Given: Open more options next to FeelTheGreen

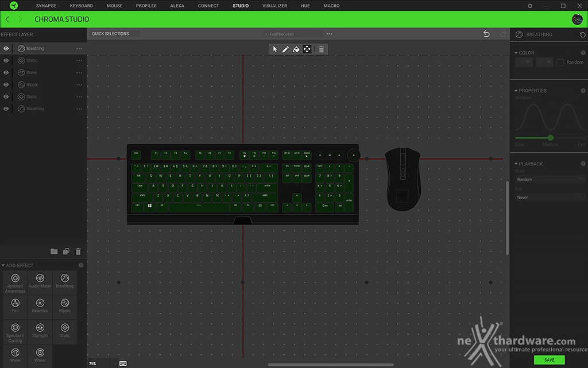Looking at the screenshot, I should tap(329, 34).
